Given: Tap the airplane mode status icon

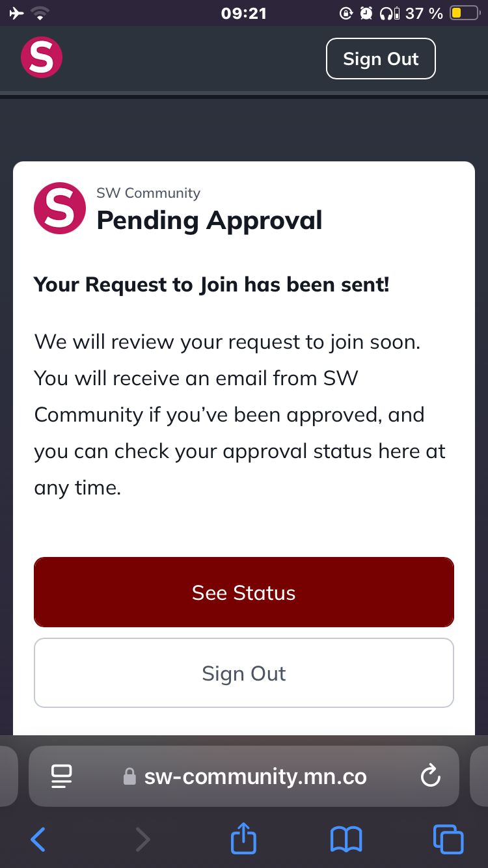Looking at the screenshot, I should click(17, 13).
